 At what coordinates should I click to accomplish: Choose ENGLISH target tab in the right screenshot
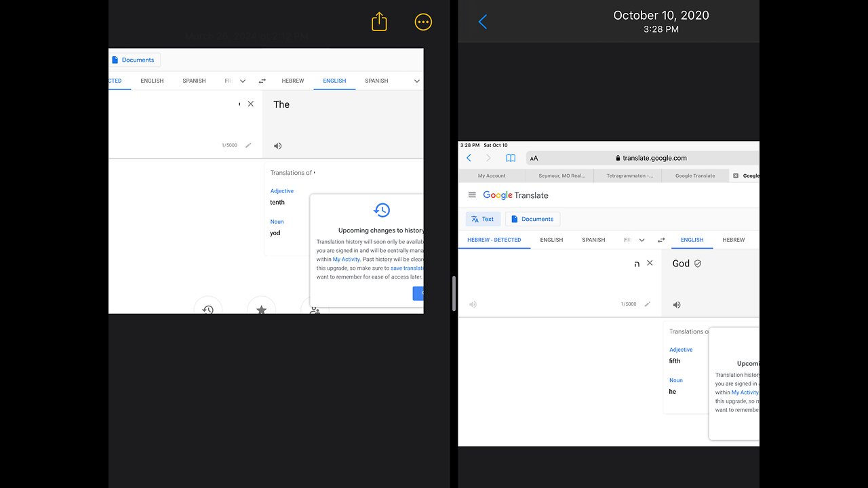click(692, 240)
